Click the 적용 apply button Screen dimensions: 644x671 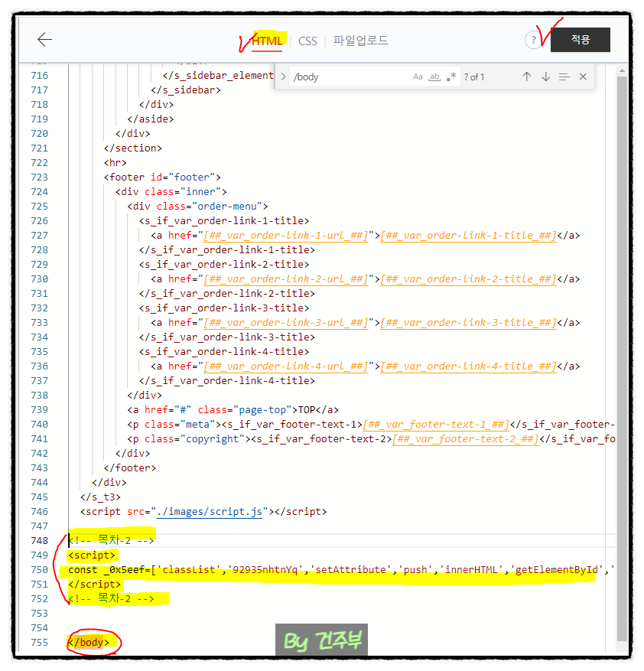point(581,40)
